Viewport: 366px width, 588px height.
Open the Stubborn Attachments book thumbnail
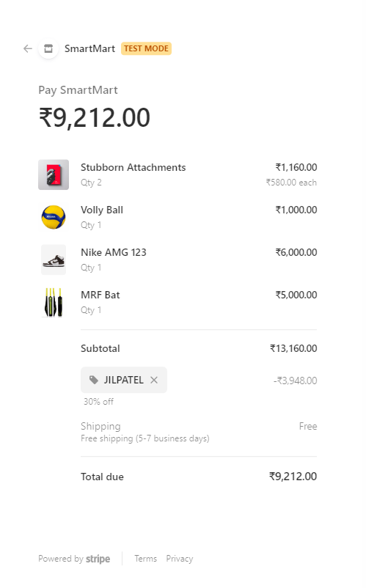point(54,174)
